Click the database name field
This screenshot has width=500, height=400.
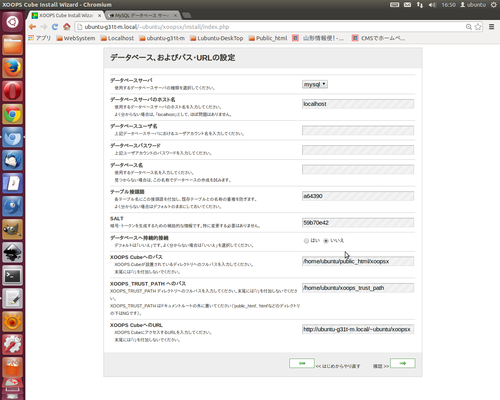tap(358, 169)
